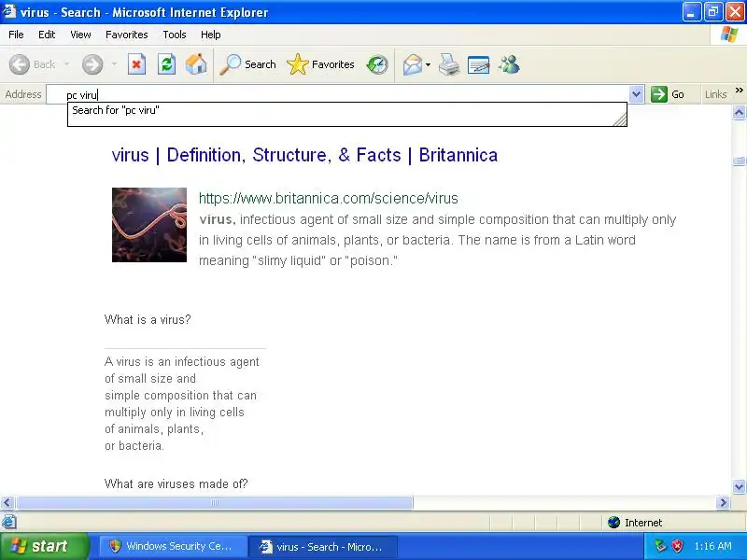Open Favorites star icon
Image resolution: width=747 pixels, height=560 pixels.
click(297, 64)
